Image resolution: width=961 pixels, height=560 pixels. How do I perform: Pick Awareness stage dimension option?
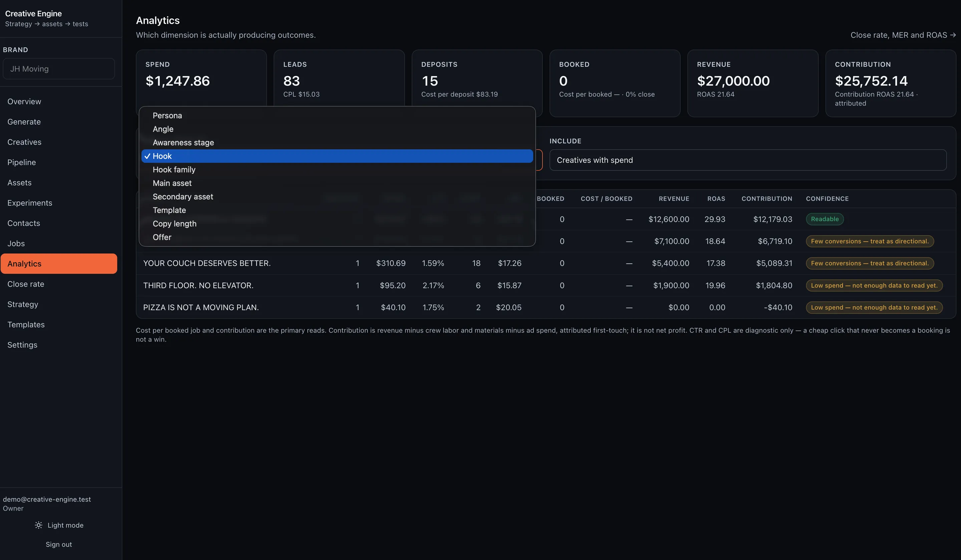pyautogui.click(x=337, y=142)
